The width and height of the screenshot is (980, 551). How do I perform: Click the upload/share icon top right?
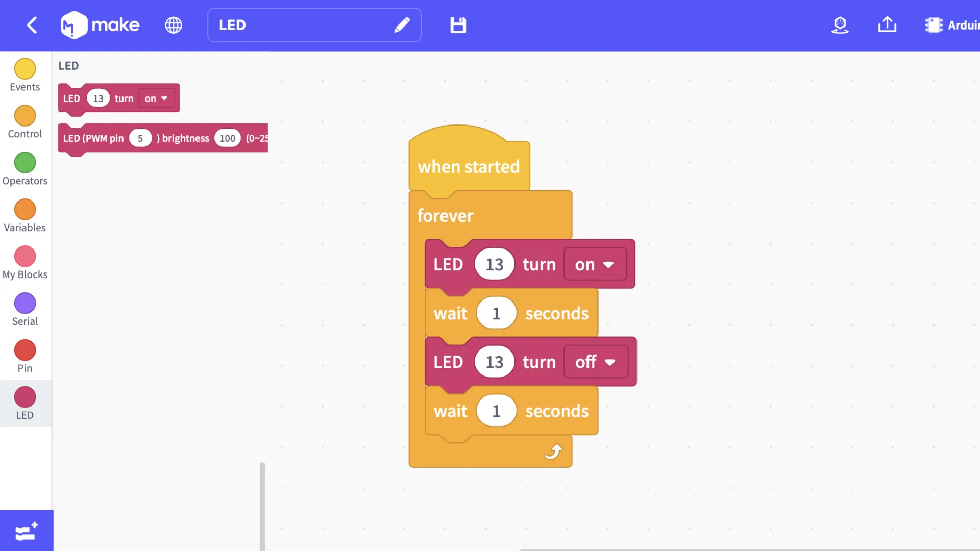(x=888, y=25)
